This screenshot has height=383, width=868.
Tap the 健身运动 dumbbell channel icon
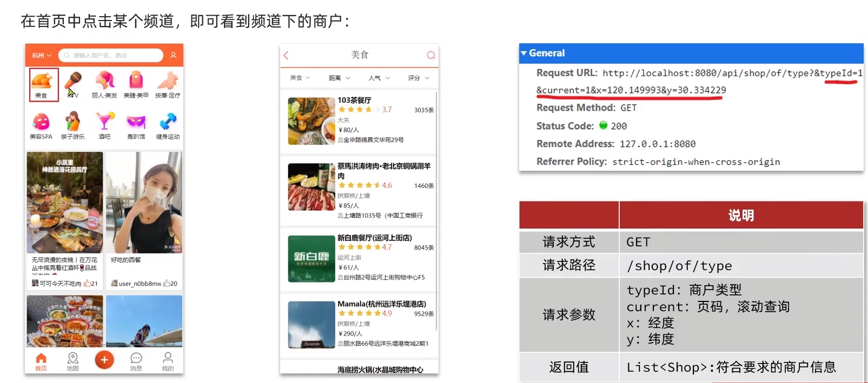click(168, 122)
